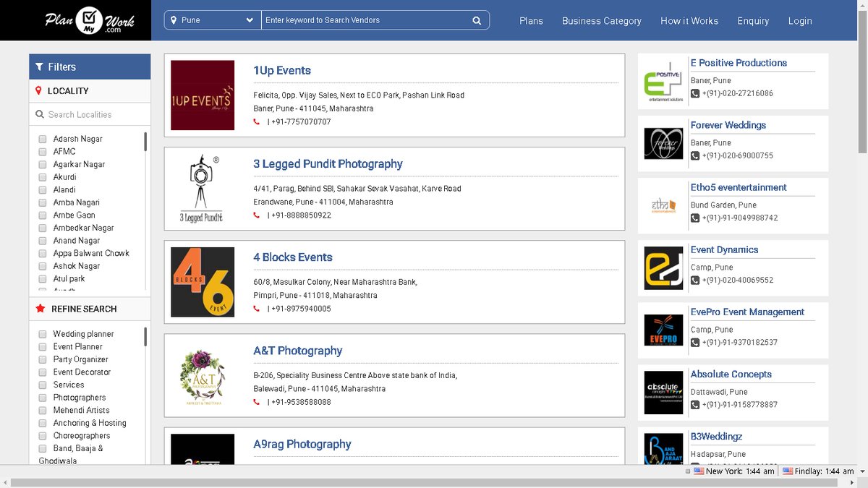This screenshot has height=488, width=868.
Task: Click the refine search list scrollbar
Action: tap(145, 337)
